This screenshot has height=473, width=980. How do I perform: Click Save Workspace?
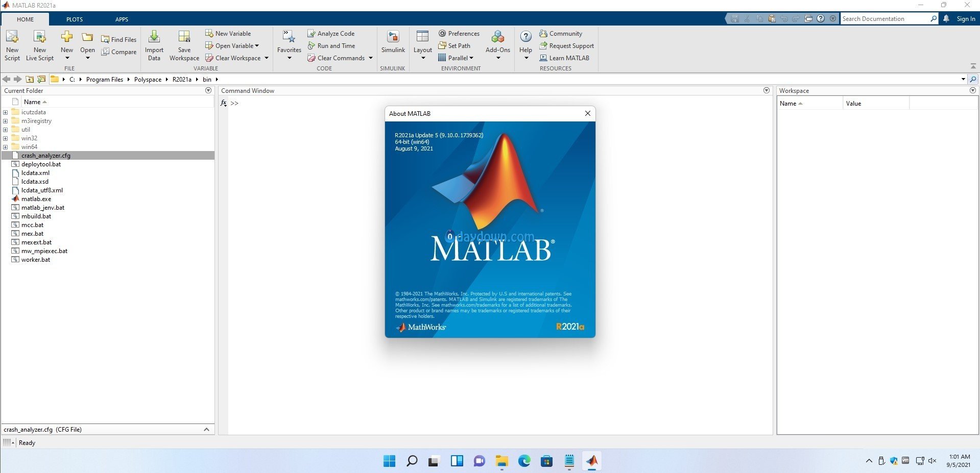184,45
